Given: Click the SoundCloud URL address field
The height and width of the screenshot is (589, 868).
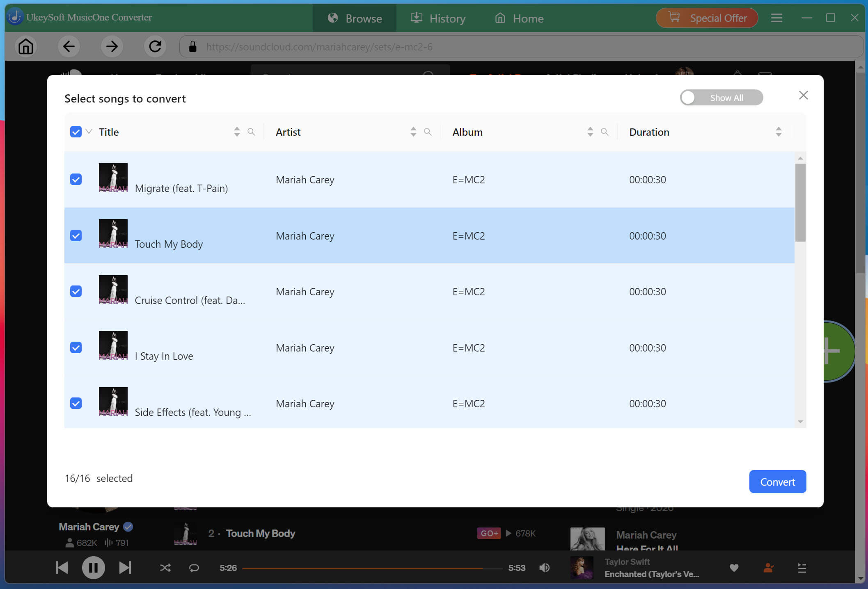Looking at the screenshot, I should coord(521,46).
